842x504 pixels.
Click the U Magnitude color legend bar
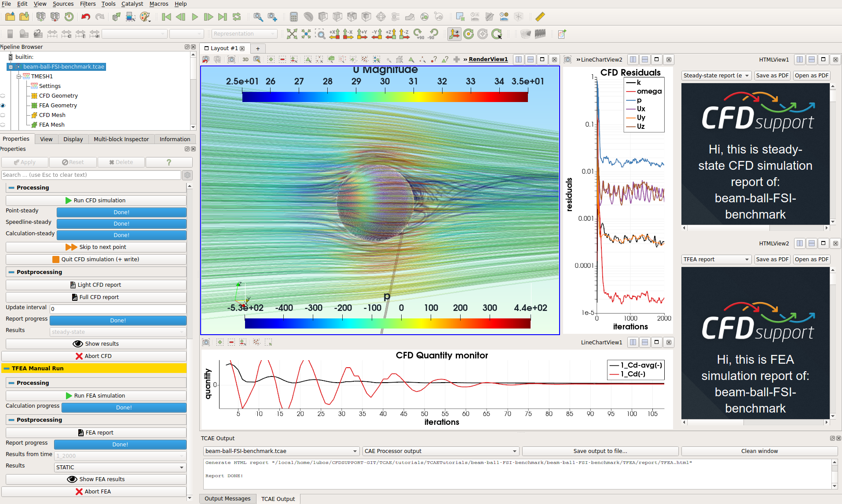click(385, 97)
